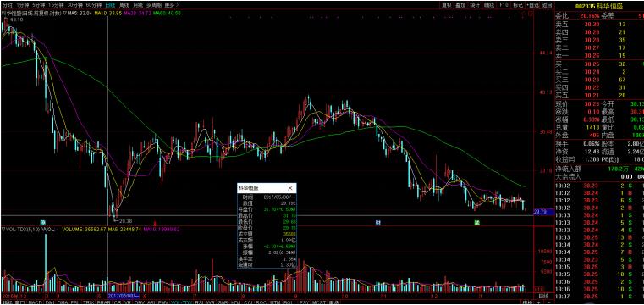
Task: Select the VR indicator tab
Action: (128, 302)
